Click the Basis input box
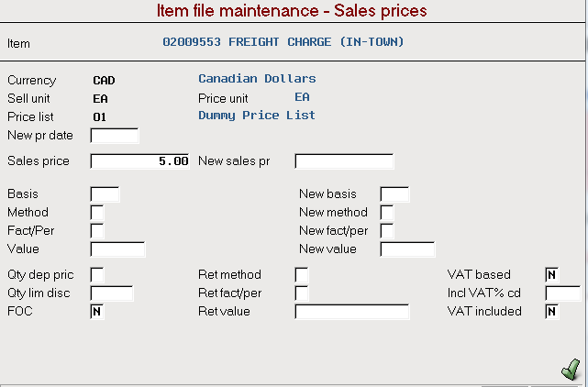Image resolution: width=588 pixels, height=387 pixels. [105, 194]
